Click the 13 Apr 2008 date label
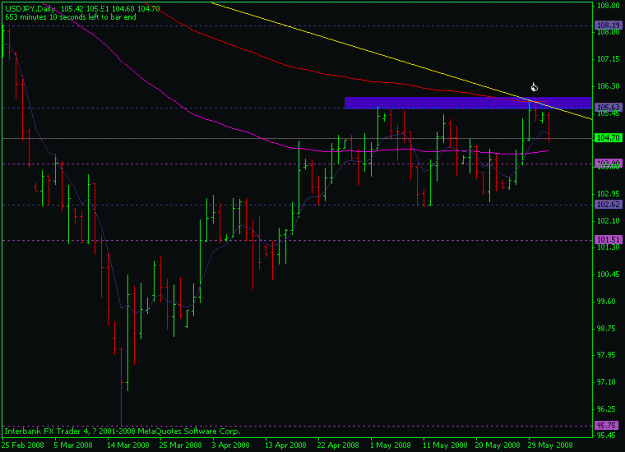 coord(286,445)
